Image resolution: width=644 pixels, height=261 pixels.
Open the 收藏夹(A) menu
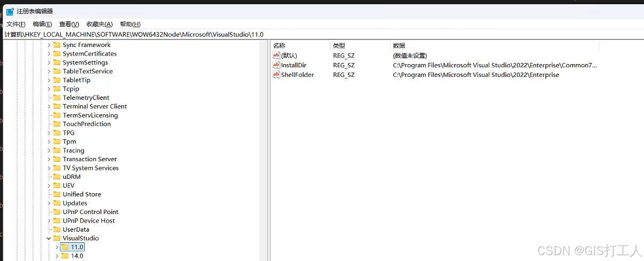coord(99,24)
